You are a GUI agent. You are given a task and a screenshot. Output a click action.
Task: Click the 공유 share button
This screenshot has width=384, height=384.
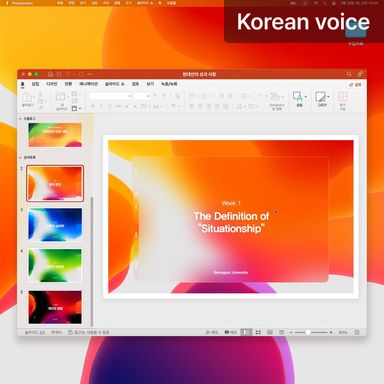[356, 85]
